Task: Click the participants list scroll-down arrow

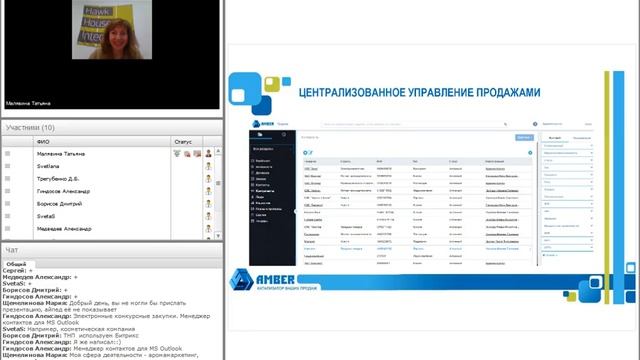Action: (218, 236)
